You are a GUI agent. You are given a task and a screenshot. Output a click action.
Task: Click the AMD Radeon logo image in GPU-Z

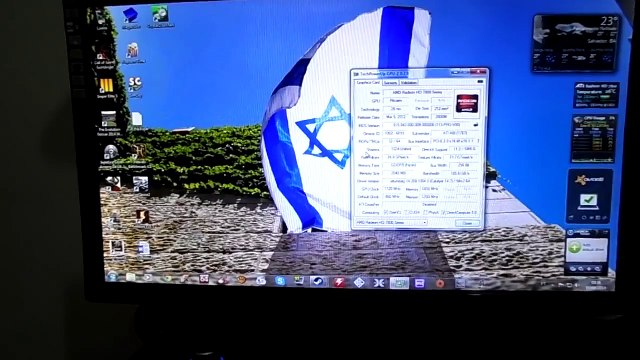coord(467,103)
